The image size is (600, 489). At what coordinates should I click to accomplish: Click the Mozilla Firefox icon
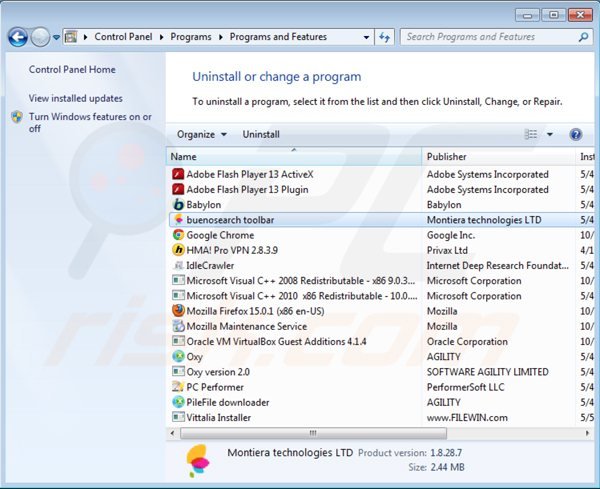pyautogui.click(x=178, y=311)
